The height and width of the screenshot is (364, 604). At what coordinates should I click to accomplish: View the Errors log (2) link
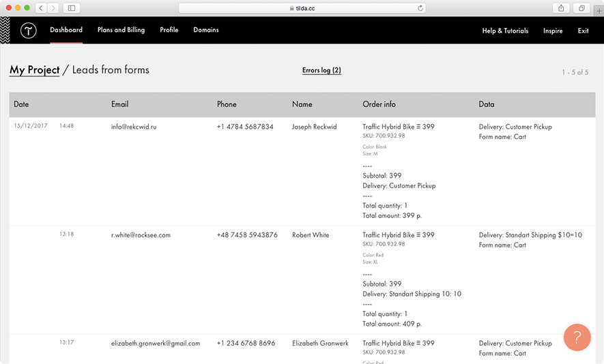click(321, 70)
